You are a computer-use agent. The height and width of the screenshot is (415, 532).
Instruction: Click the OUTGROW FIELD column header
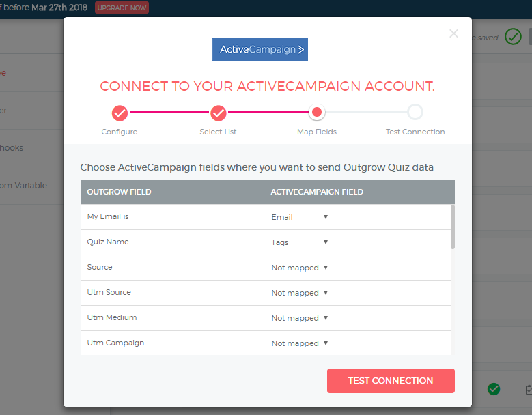tap(119, 192)
